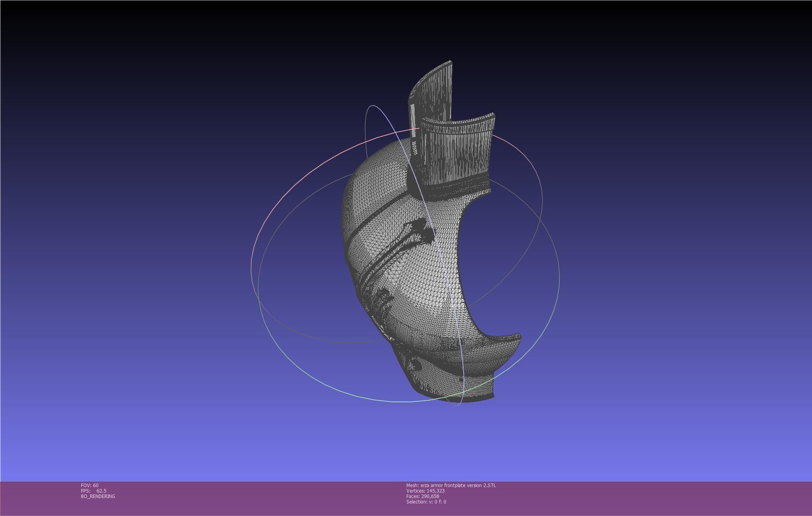Click the 'Faces: 290,658' info line
The width and height of the screenshot is (812, 516).
click(422, 496)
